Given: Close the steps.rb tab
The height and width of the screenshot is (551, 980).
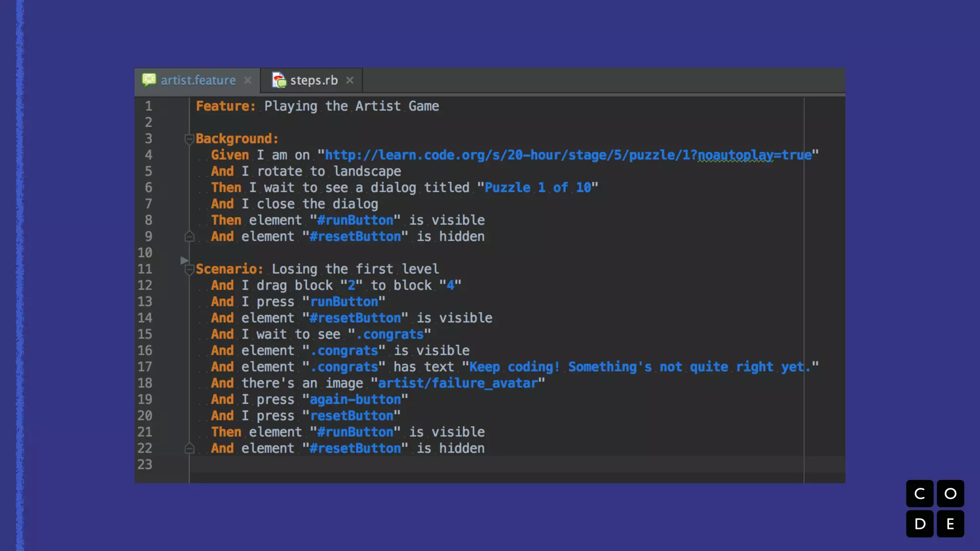Looking at the screenshot, I should click(x=350, y=80).
